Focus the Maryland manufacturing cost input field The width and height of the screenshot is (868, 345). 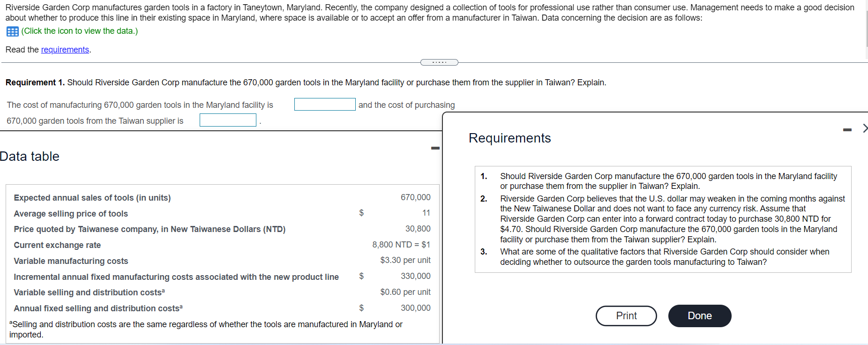pos(325,105)
